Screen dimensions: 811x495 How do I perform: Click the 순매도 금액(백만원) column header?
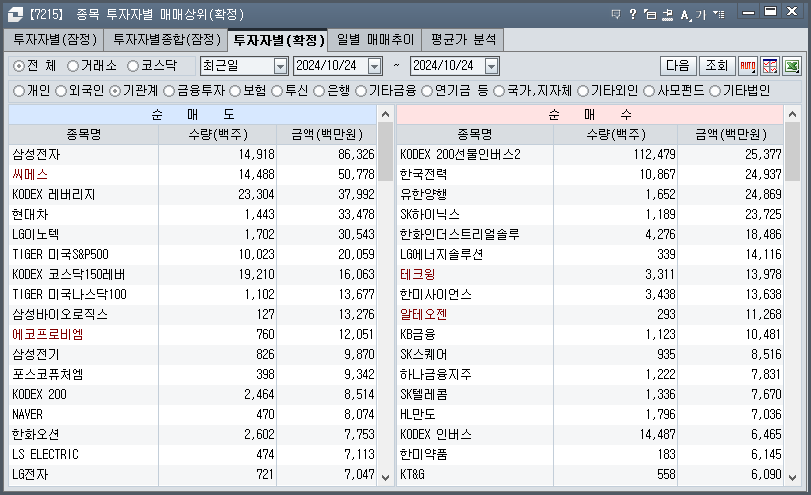pos(326,134)
